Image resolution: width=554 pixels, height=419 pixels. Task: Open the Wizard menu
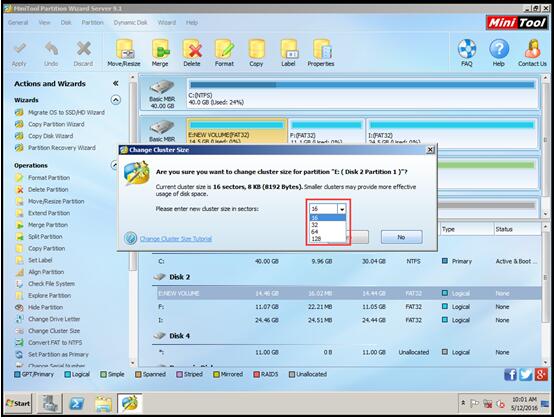166,23
